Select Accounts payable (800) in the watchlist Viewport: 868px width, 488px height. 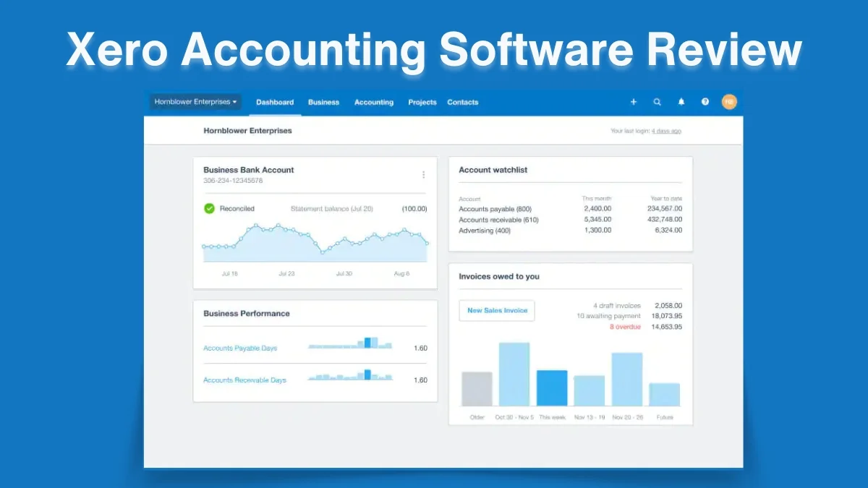click(494, 208)
